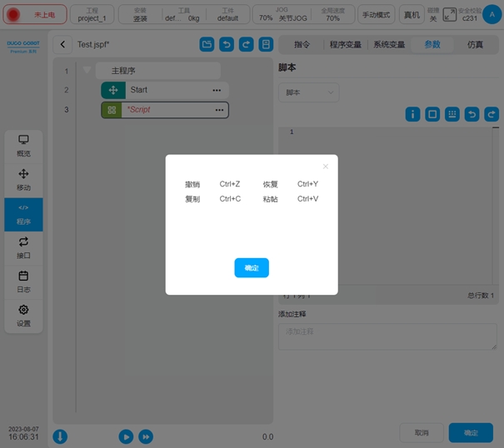Click the fast-forward step button

pos(146,436)
